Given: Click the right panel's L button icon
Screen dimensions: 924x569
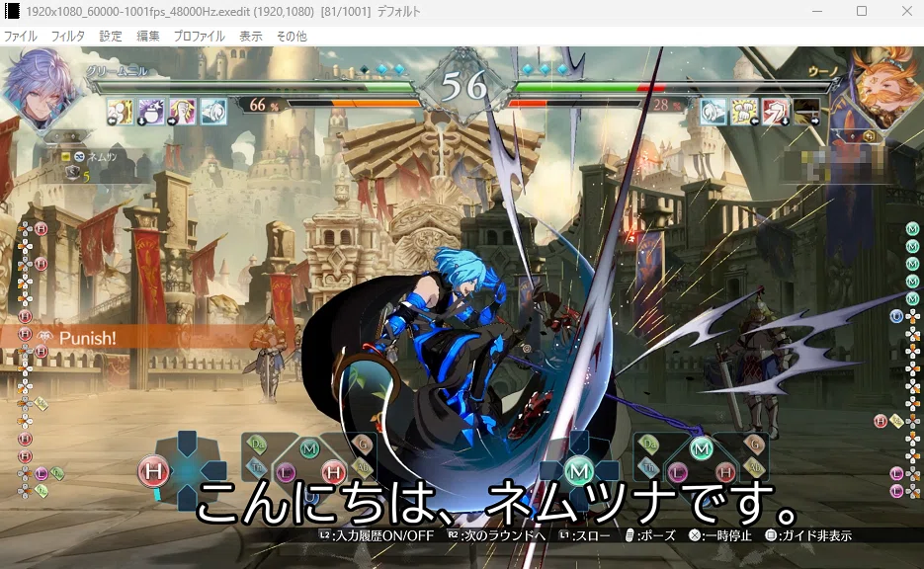Looking at the screenshot, I should click(678, 472).
